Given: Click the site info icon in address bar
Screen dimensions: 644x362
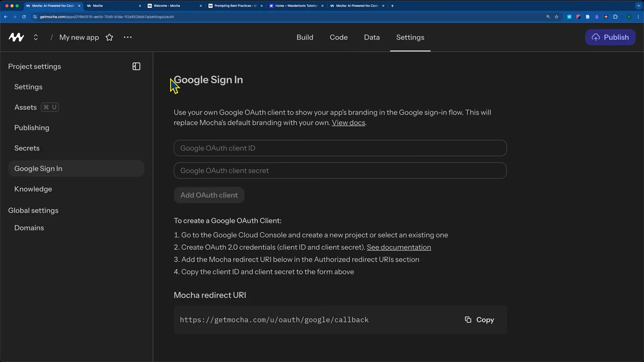Looking at the screenshot, I should (35, 17).
